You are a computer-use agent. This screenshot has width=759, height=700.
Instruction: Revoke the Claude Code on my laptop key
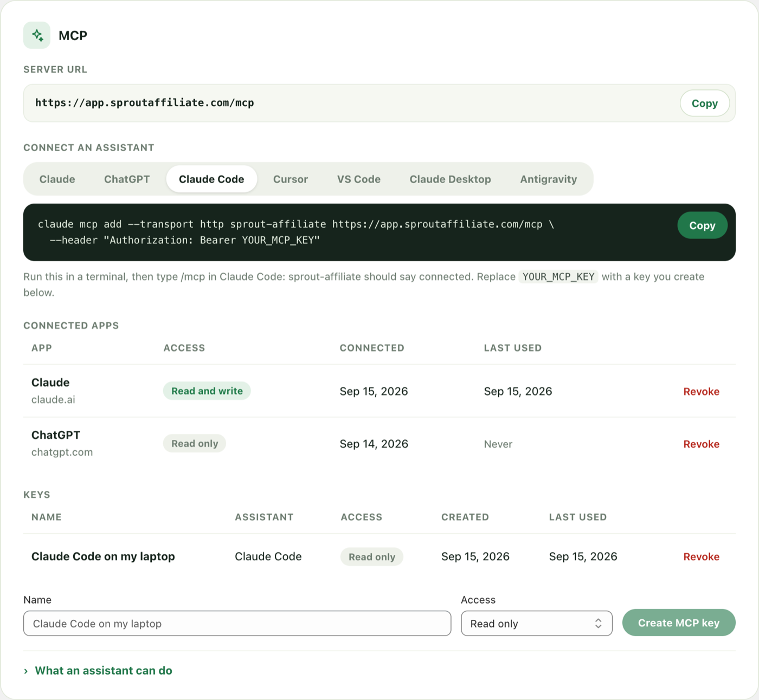click(x=701, y=557)
